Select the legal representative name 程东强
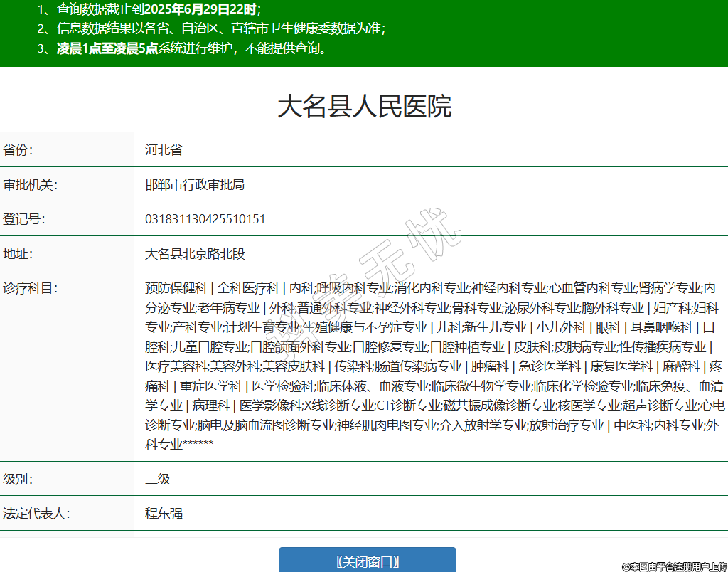 click(x=164, y=513)
